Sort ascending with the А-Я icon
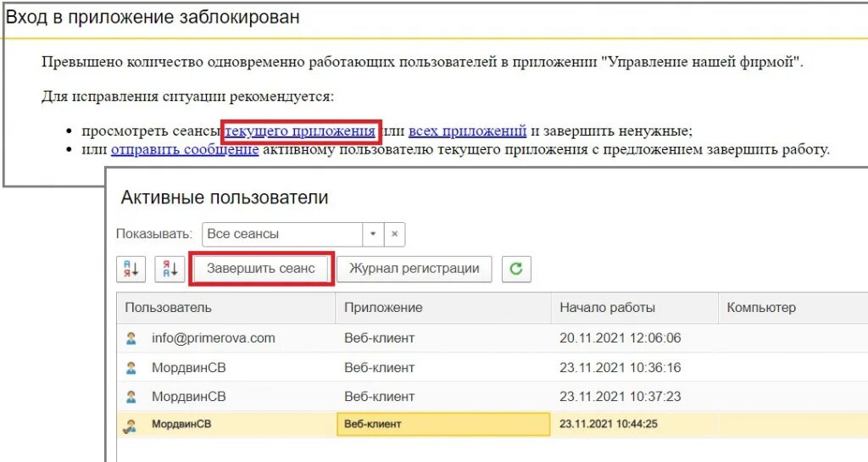868x462 pixels. click(x=131, y=269)
